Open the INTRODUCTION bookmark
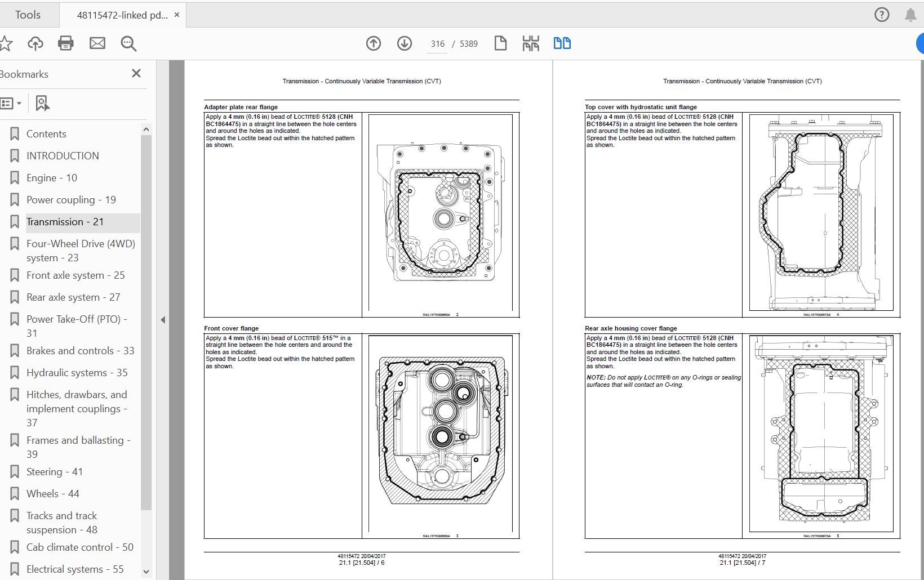 [x=63, y=156]
